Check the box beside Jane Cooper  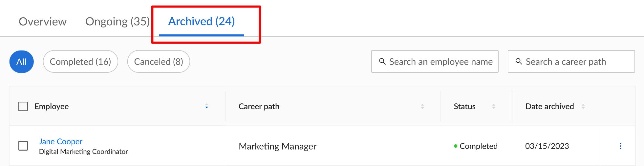coord(23,146)
